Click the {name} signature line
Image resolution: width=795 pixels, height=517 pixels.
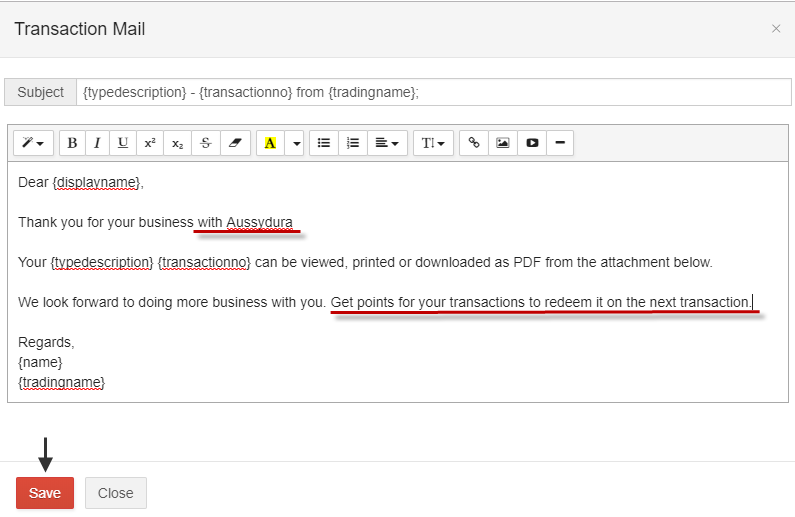[x=40, y=362]
